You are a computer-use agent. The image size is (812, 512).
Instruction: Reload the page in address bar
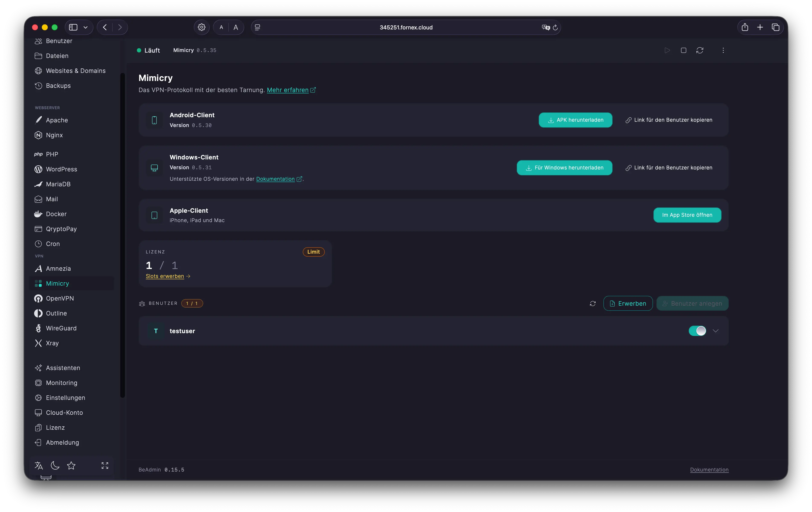click(555, 27)
